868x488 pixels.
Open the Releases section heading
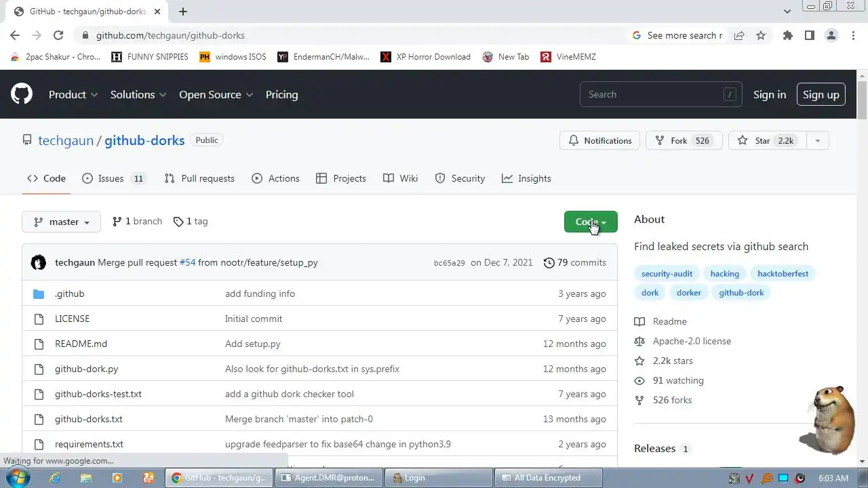(x=654, y=448)
